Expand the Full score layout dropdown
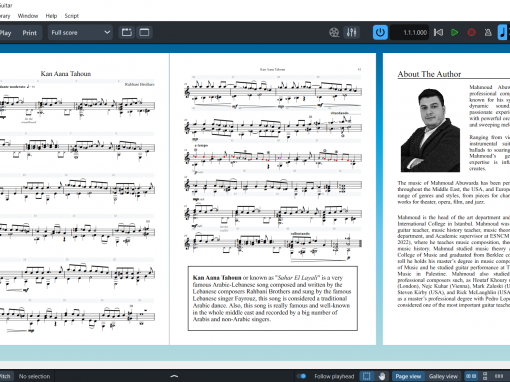 pos(80,32)
